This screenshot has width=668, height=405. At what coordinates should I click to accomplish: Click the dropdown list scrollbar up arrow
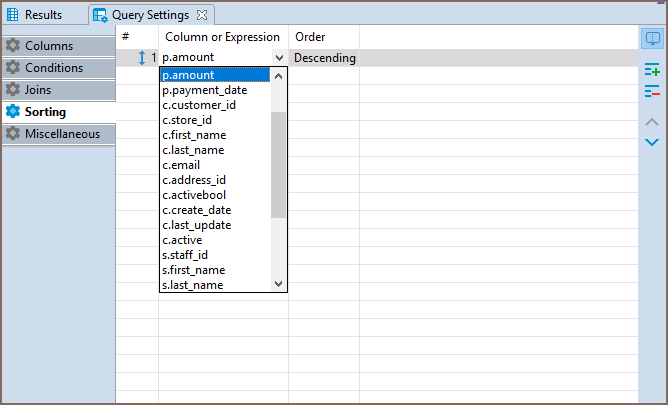click(279, 76)
